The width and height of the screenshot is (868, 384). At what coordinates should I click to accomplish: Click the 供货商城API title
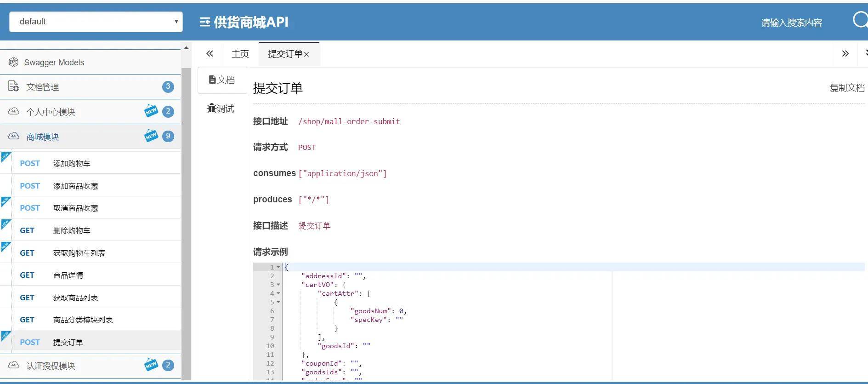(x=251, y=22)
